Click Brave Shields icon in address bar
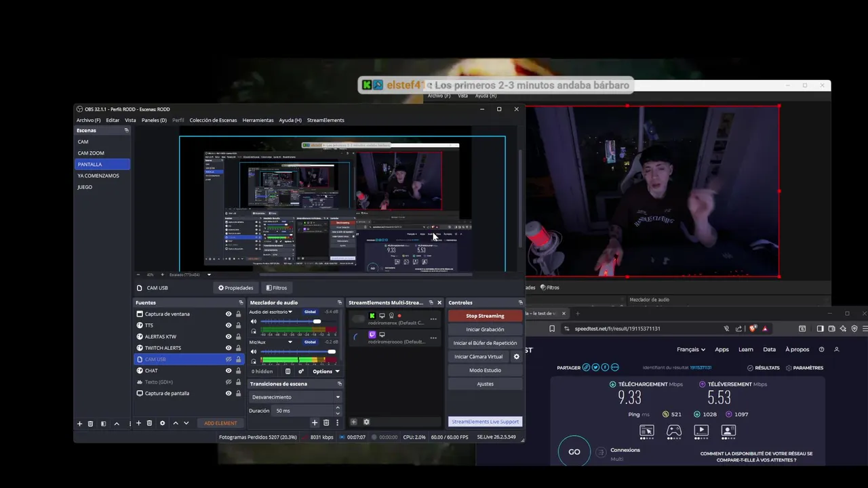Image resolution: width=868 pixels, height=488 pixels. click(753, 329)
